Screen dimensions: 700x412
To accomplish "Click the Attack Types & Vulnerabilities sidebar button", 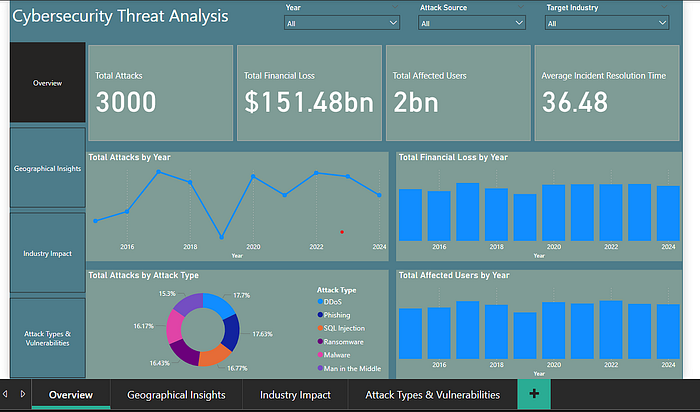I will [x=47, y=337].
